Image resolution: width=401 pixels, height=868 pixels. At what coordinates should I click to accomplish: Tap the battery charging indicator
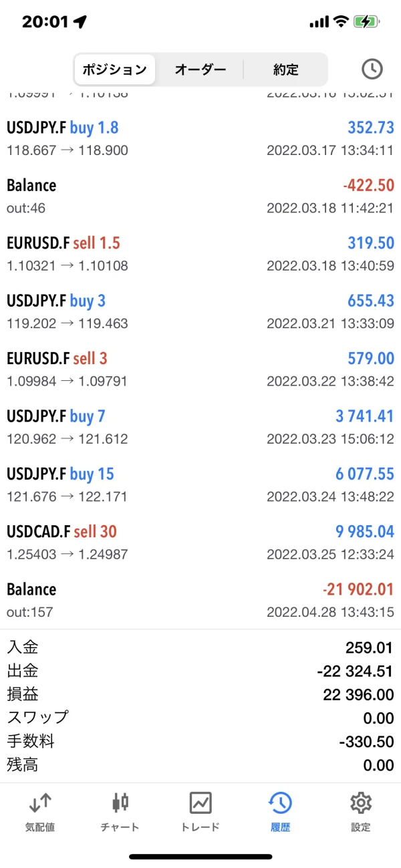pos(367,21)
